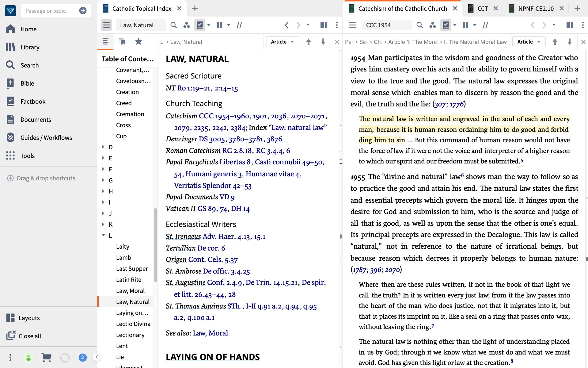The width and height of the screenshot is (588, 368).
Task: Toggle multi-column view in Catechism panel
Action: point(465,25)
